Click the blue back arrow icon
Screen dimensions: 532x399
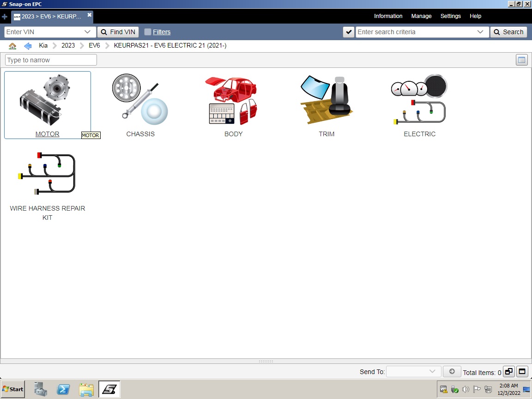28,46
